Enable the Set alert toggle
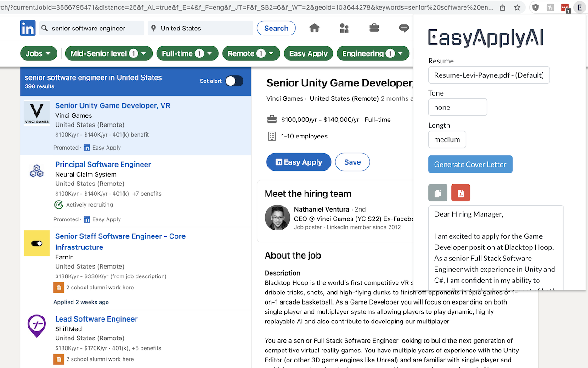This screenshot has height=368, width=588. click(233, 80)
